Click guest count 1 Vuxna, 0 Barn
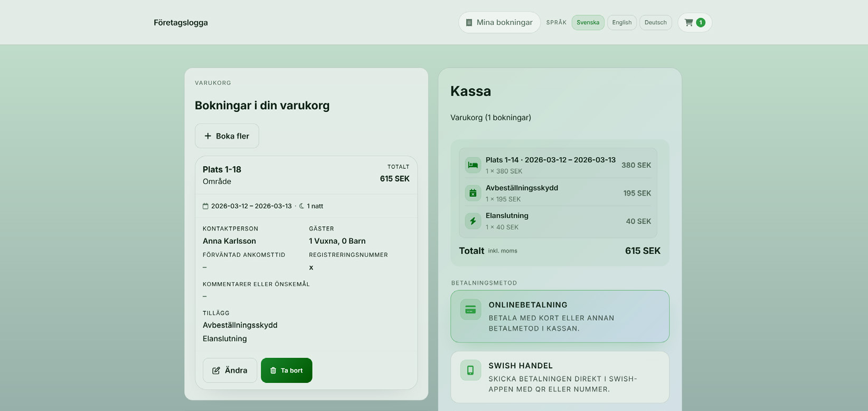This screenshot has width=868, height=411. (337, 241)
